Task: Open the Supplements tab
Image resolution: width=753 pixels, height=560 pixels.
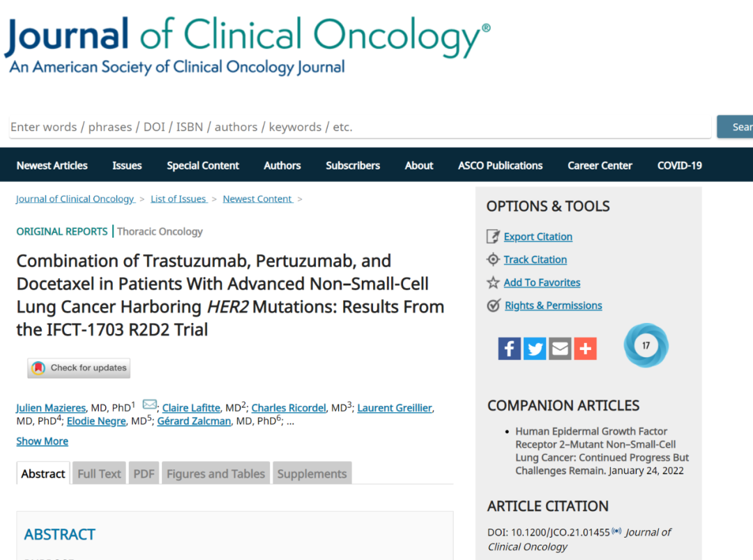Action: click(312, 474)
